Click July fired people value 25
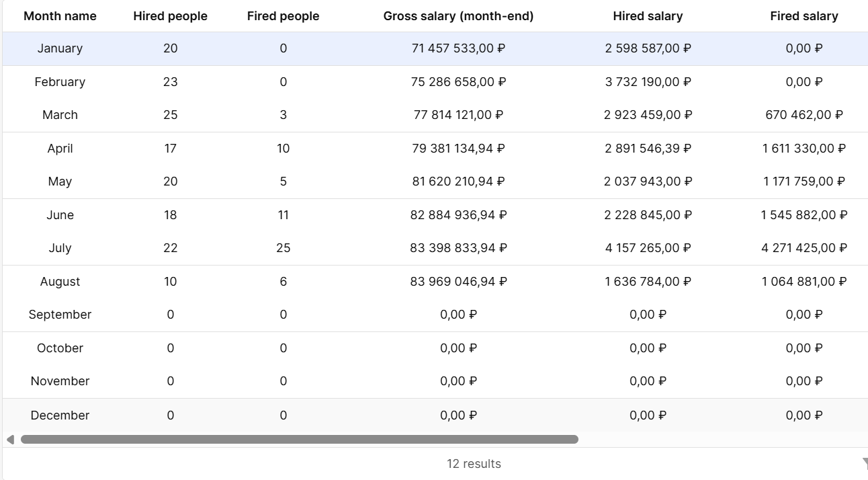 click(283, 248)
